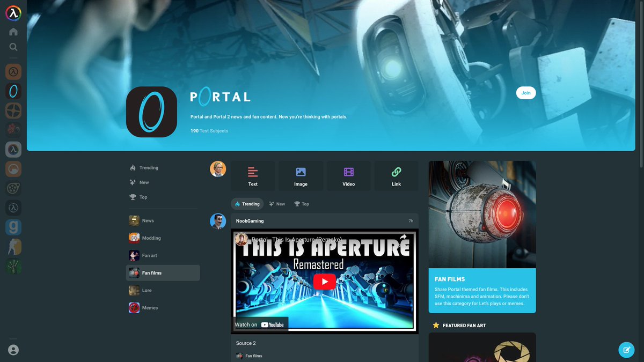Open the NoobGaming username link
The width and height of the screenshot is (644, 362).
tap(250, 221)
